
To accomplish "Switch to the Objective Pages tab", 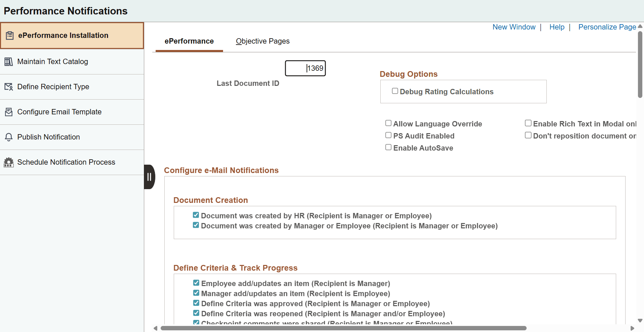I will [263, 41].
